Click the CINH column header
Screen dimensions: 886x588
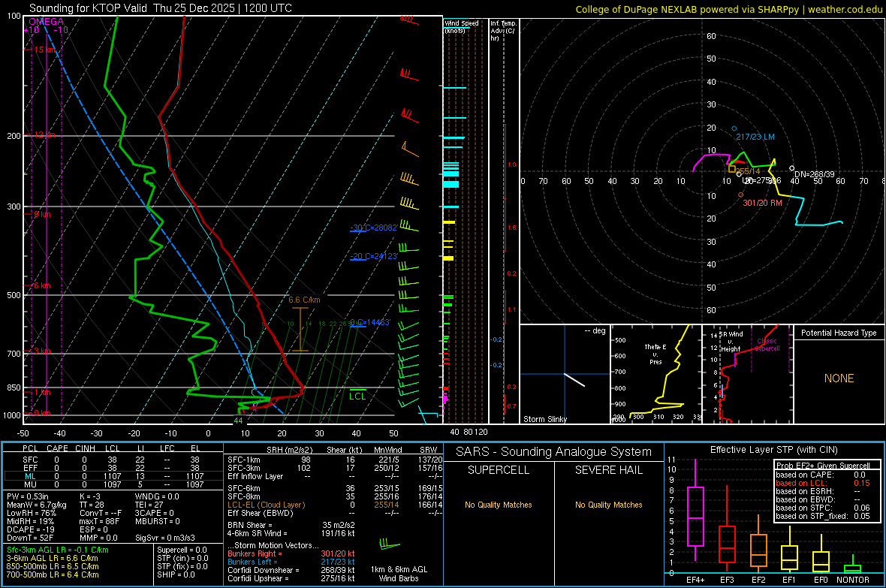point(85,448)
